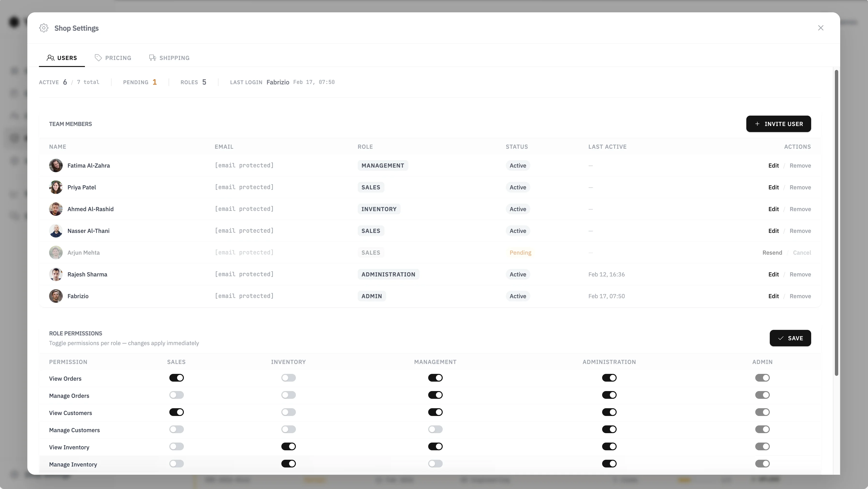Enable Manage Customers for Management role
Image resolution: width=868 pixels, height=489 pixels.
coord(435,430)
